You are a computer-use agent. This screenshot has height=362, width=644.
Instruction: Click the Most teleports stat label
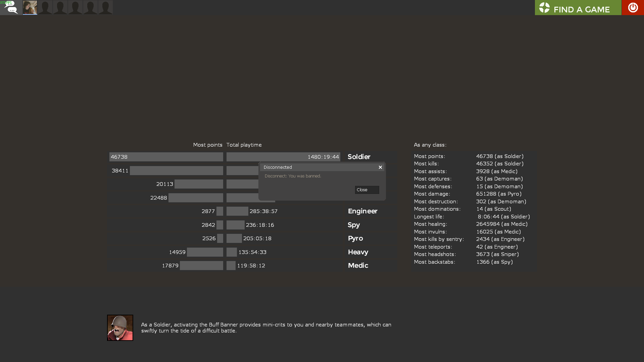(x=433, y=247)
